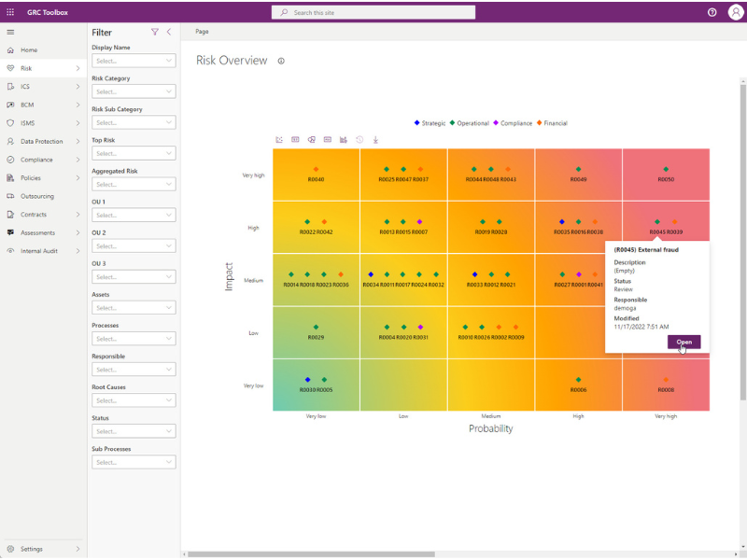Collapse the Filter panel with the arrow
The width and height of the screenshot is (747, 560).
tap(169, 32)
